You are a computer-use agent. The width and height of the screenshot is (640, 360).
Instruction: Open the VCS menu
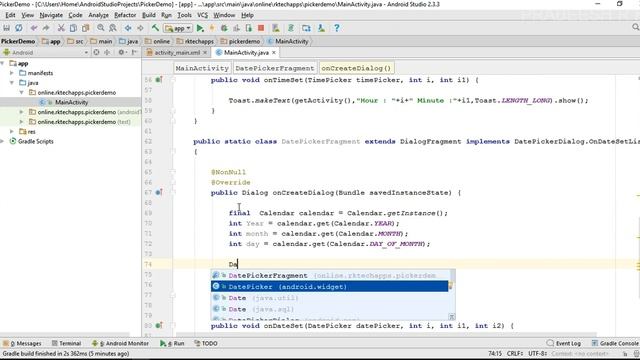tap(202, 15)
